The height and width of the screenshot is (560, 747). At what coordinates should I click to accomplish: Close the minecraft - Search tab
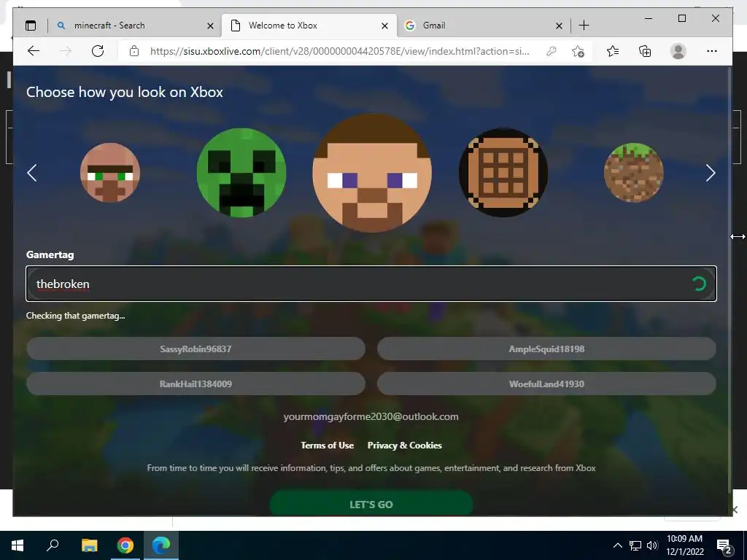[x=210, y=26]
